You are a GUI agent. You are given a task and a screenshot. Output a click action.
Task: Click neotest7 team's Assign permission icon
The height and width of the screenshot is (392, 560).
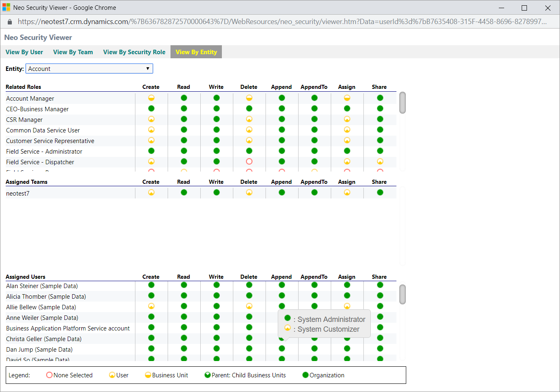coord(347,192)
